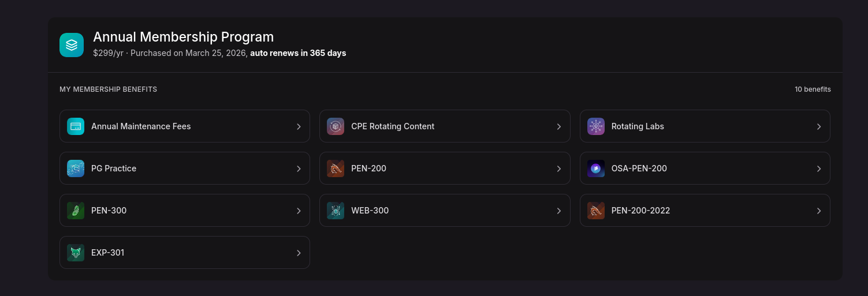Image resolution: width=868 pixels, height=296 pixels.
Task: Expand the Annual Maintenance Fees chevron
Action: click(x=299, y=126)
